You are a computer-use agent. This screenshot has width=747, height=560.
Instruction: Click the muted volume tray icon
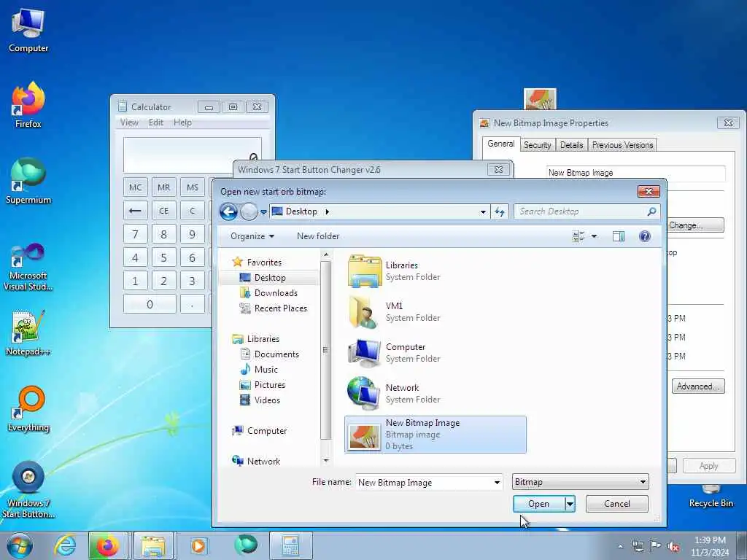pos(673,547)
